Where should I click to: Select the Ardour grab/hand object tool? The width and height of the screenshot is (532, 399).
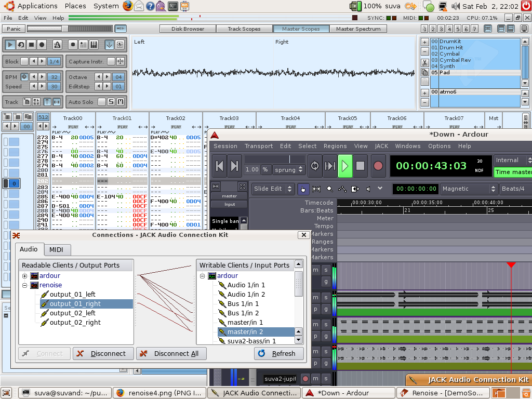point(303,189)
